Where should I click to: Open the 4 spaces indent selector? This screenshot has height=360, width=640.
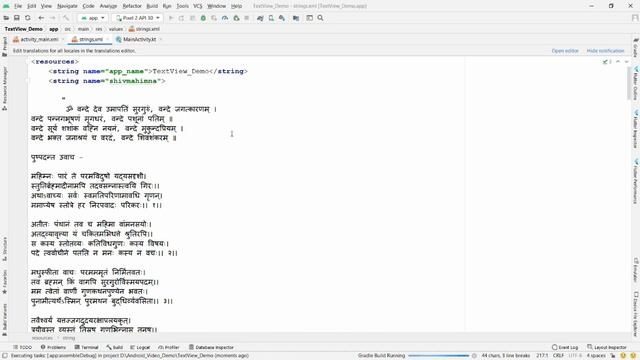596,356
